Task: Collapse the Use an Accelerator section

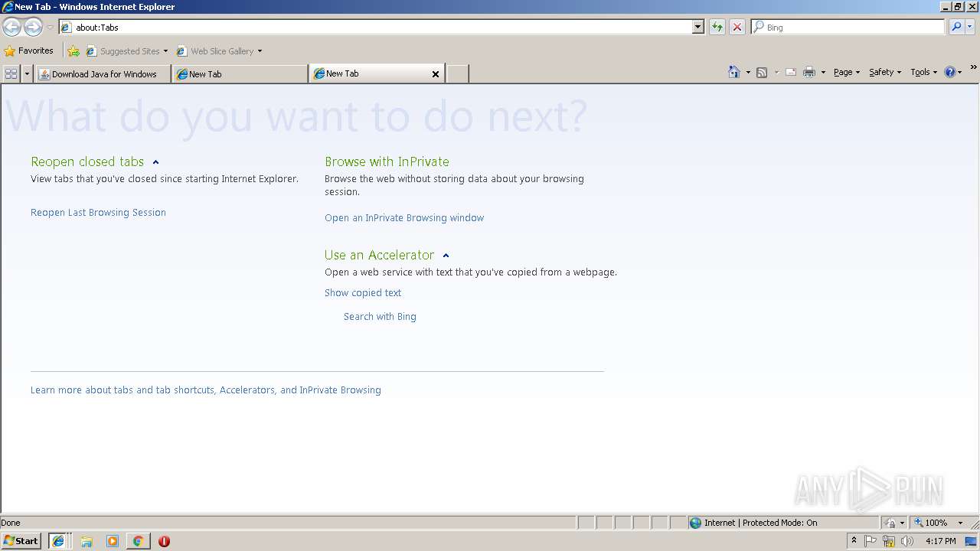Action: [x=446, y=256]
